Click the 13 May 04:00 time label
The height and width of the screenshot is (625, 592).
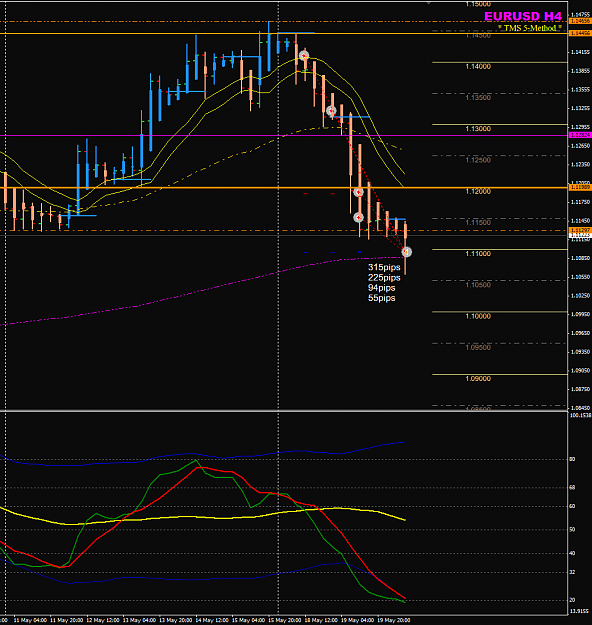coord(139,621)
